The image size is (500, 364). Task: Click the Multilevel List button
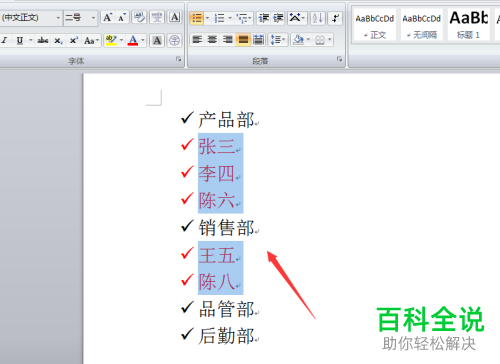(x=242, y=18)
